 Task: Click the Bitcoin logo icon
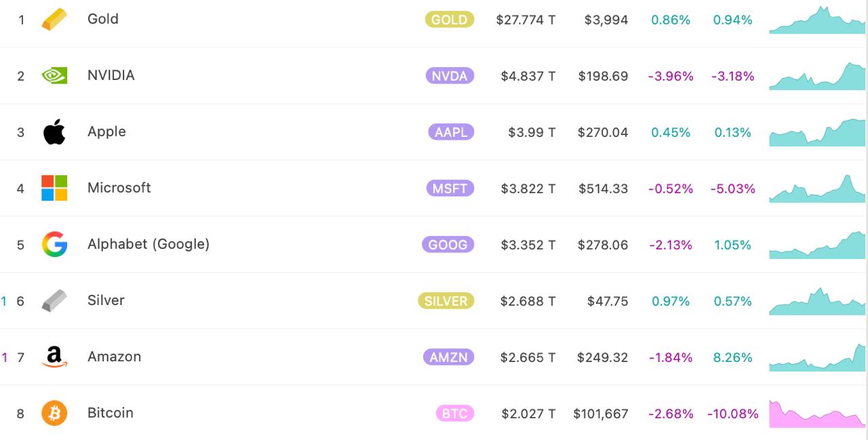point(54,413)
